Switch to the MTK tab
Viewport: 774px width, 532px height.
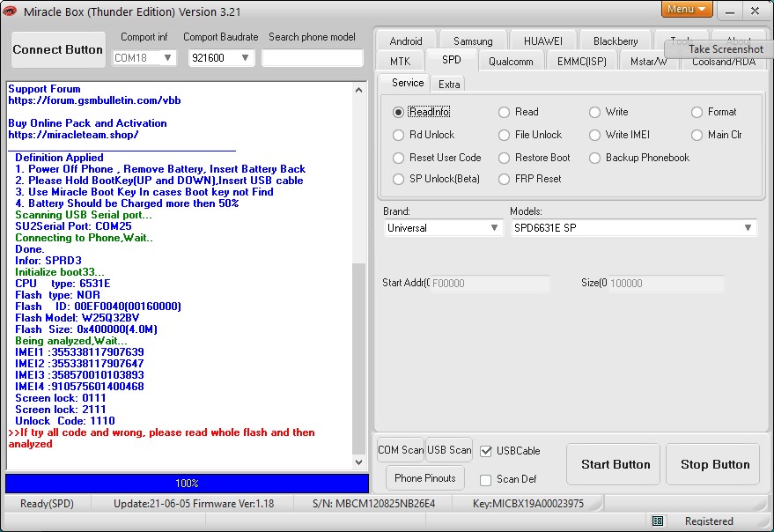[x=400, y=62]
